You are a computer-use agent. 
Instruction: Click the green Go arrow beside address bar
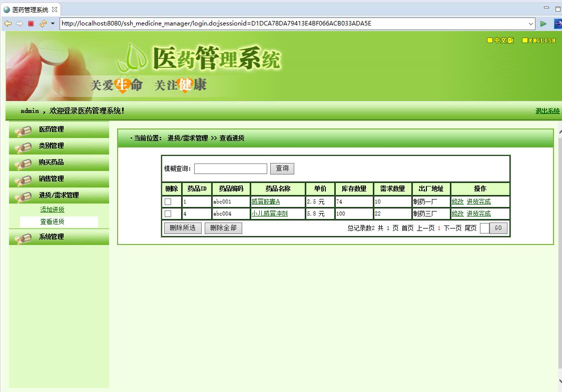click(543, 23)
